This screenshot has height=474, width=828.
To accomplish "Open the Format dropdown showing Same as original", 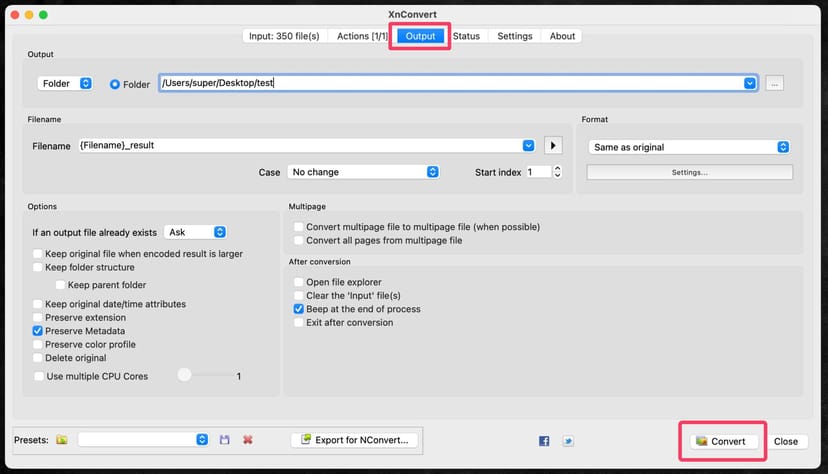I will [x=689, y=147].
